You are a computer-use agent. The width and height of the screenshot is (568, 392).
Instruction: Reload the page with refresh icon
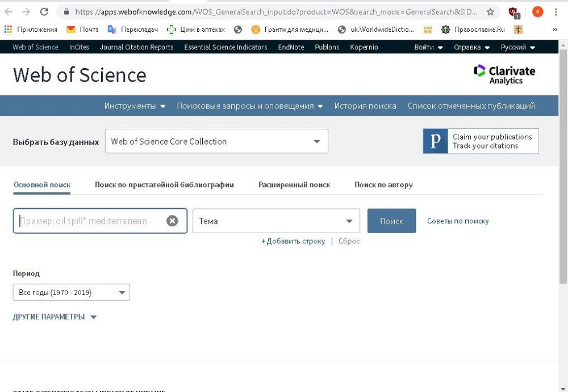pos(44,12)
